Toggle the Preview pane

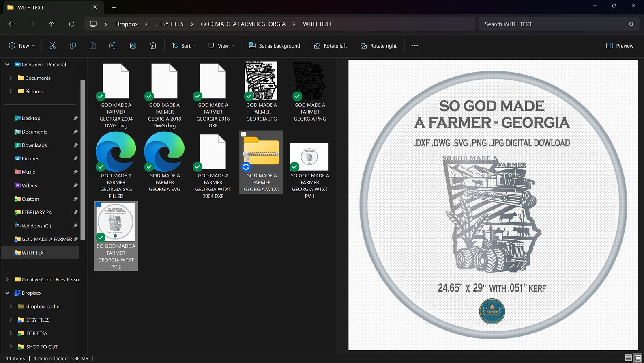(620, 46)
